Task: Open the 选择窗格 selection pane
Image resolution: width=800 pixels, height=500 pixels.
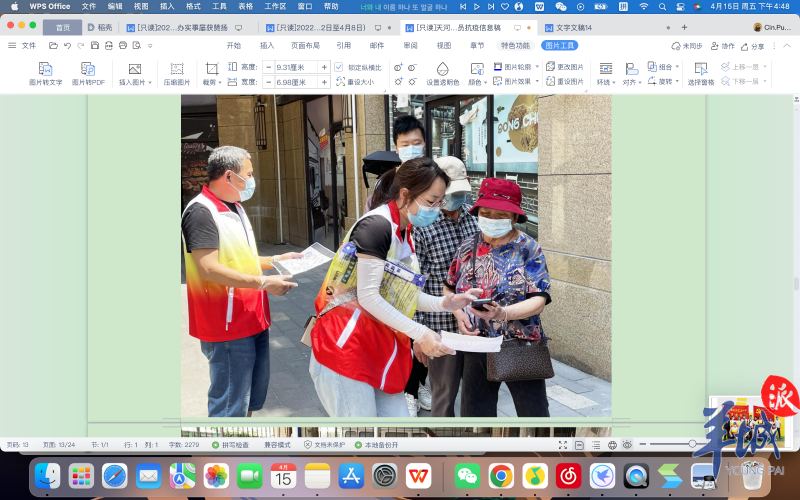Action: click(701, 73)
